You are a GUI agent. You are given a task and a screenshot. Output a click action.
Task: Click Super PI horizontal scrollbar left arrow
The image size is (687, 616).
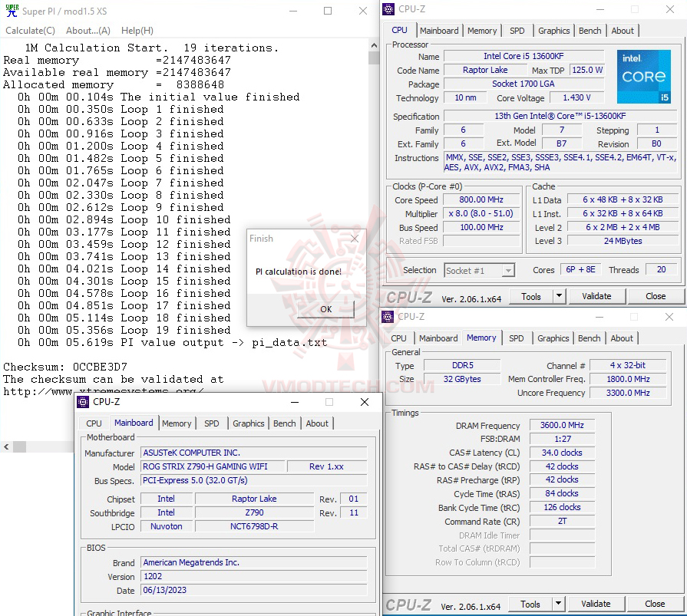[x=6, y=447]
